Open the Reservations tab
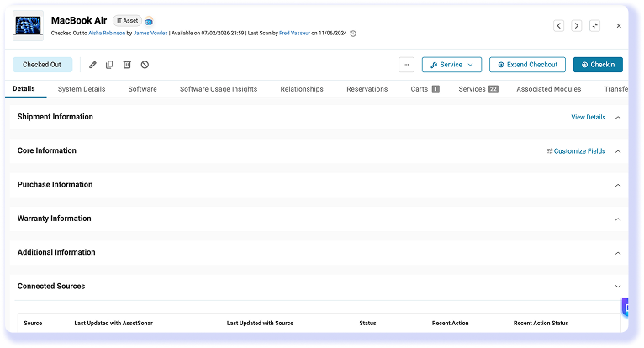Screen dimensions: 644x348 click(x=367, y=89)
